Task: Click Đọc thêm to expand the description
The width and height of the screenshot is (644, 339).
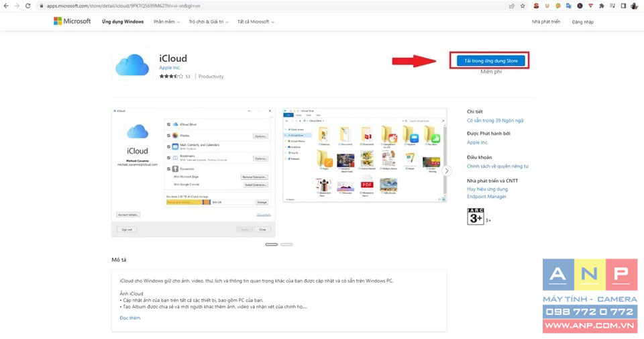Action: (129, 318)
